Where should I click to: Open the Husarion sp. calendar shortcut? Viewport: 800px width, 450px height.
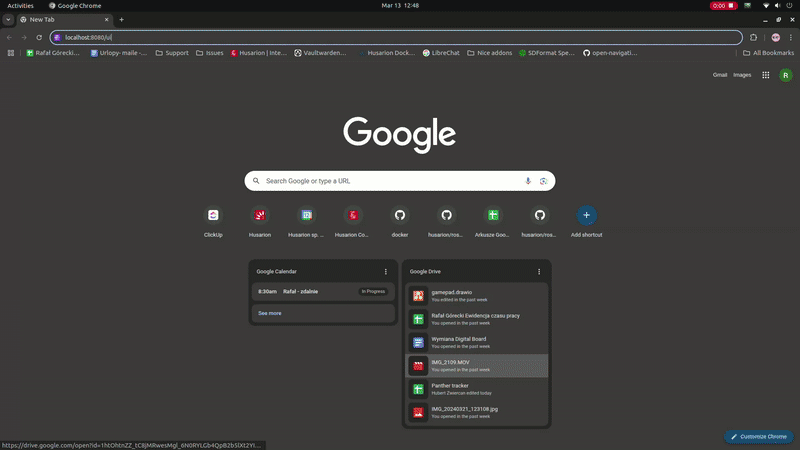pyautogui.click(x=307, y=215)
